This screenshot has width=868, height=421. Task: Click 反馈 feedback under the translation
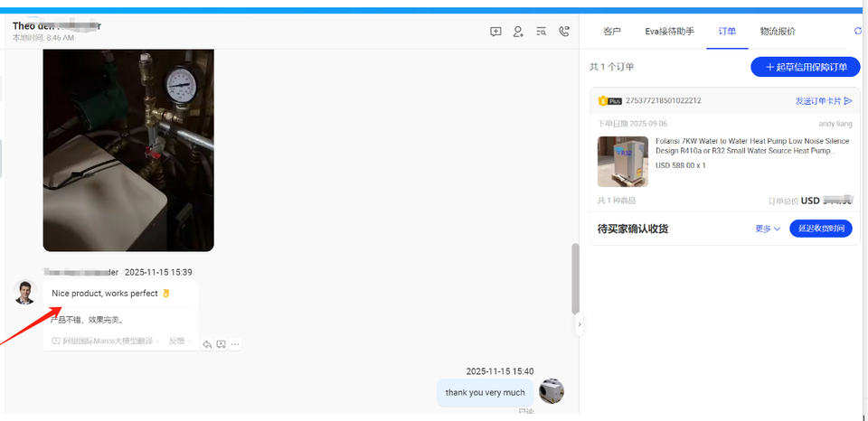pyautogui.click(x=176, y=341)
